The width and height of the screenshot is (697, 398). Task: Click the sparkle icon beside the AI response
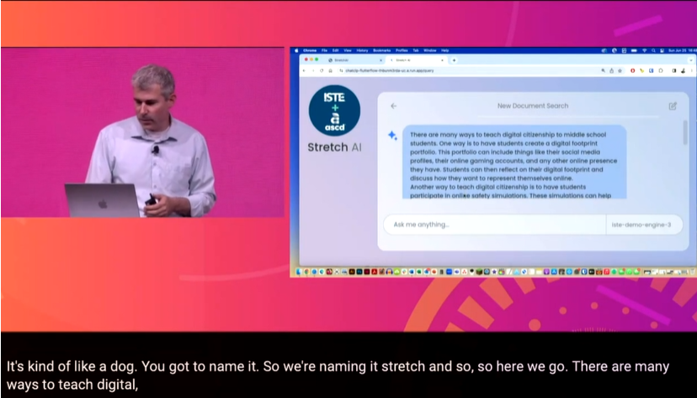click(392, 135)
